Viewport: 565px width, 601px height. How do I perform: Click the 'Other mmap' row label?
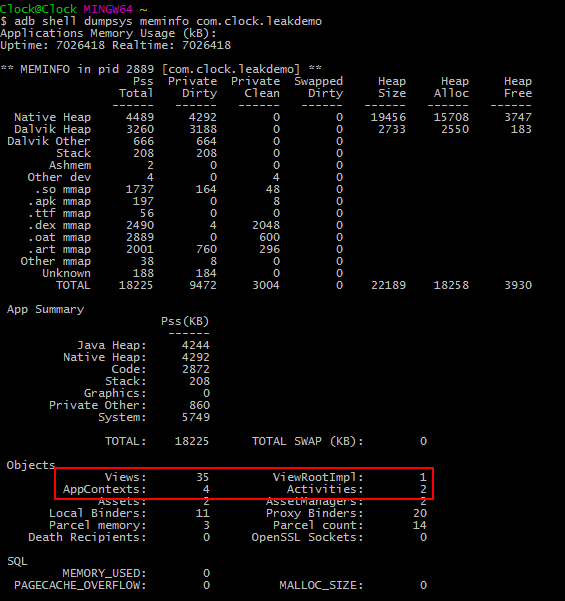click(56, 261)
